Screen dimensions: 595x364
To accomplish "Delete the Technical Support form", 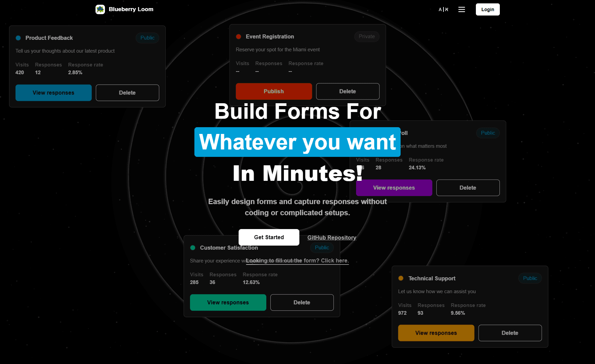I will (x=510, y=333).
